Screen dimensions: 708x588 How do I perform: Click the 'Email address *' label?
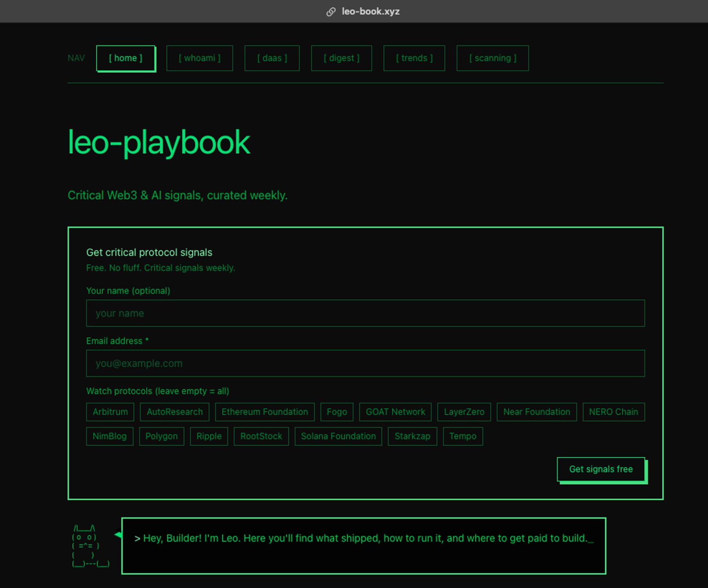[117, 341]
